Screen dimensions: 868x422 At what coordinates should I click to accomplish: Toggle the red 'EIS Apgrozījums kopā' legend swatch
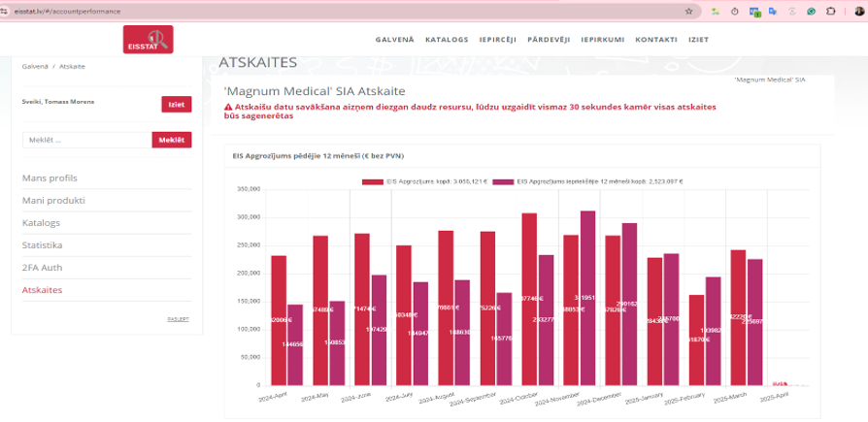pyautogui.click(x=373, y=181)
